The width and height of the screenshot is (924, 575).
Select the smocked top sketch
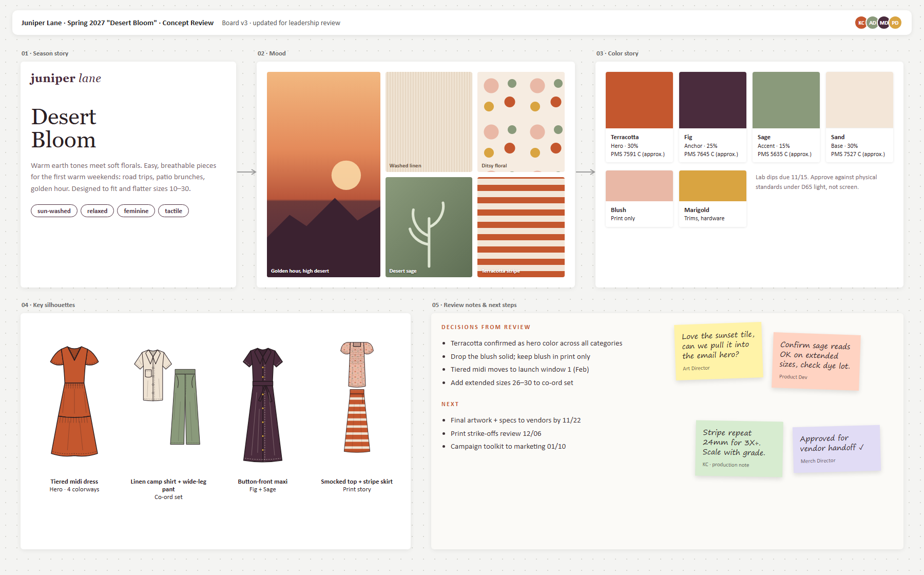point(357,364)
